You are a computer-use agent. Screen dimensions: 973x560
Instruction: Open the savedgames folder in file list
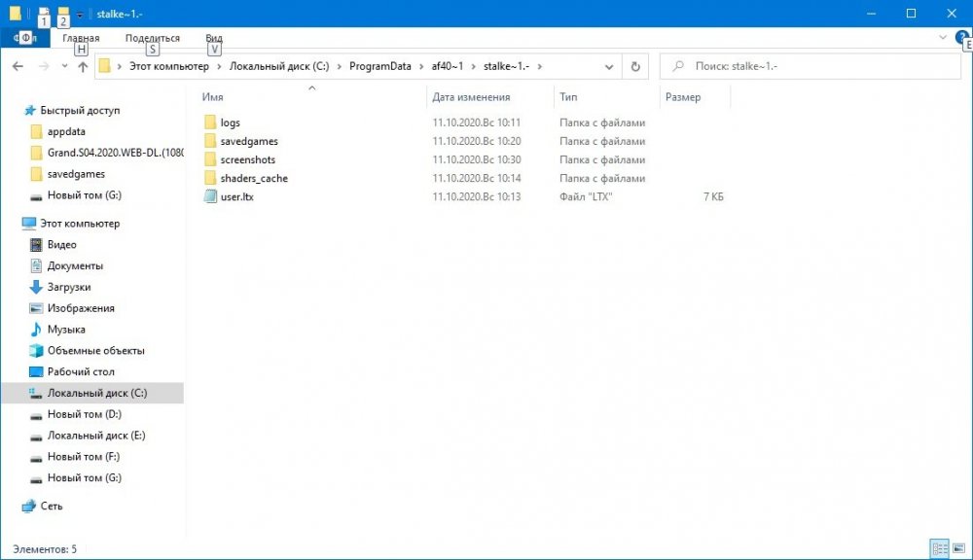(x=249, y=142)
